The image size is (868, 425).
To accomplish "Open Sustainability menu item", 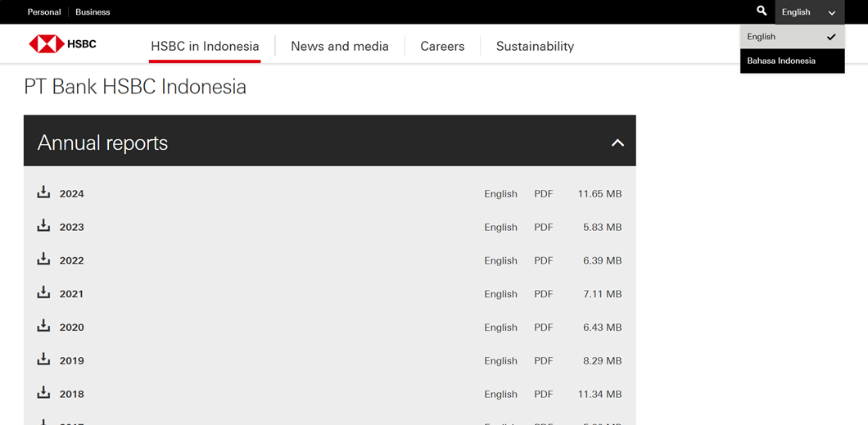I will point(535,46).
